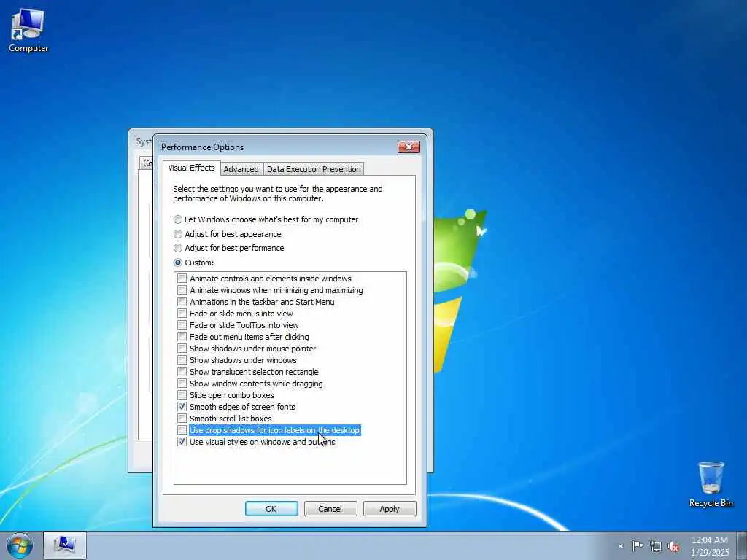747x560 pixels.
Task: Open the Data Execution Prevention tab
Action: pyautogui.click(x=314, y=169)
